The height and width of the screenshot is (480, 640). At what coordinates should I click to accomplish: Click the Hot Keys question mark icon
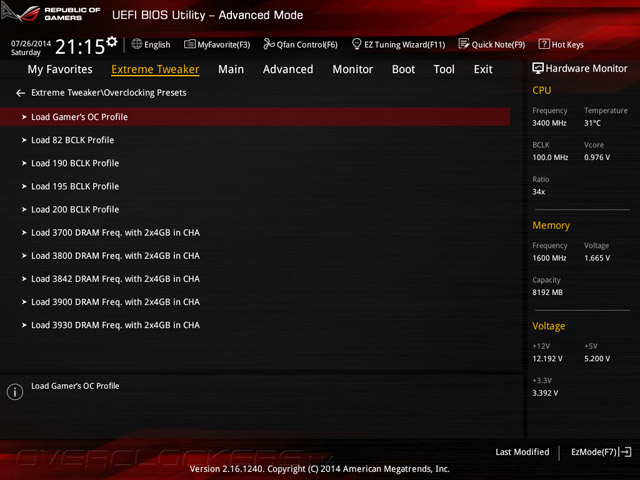click(x=544, y=44)
